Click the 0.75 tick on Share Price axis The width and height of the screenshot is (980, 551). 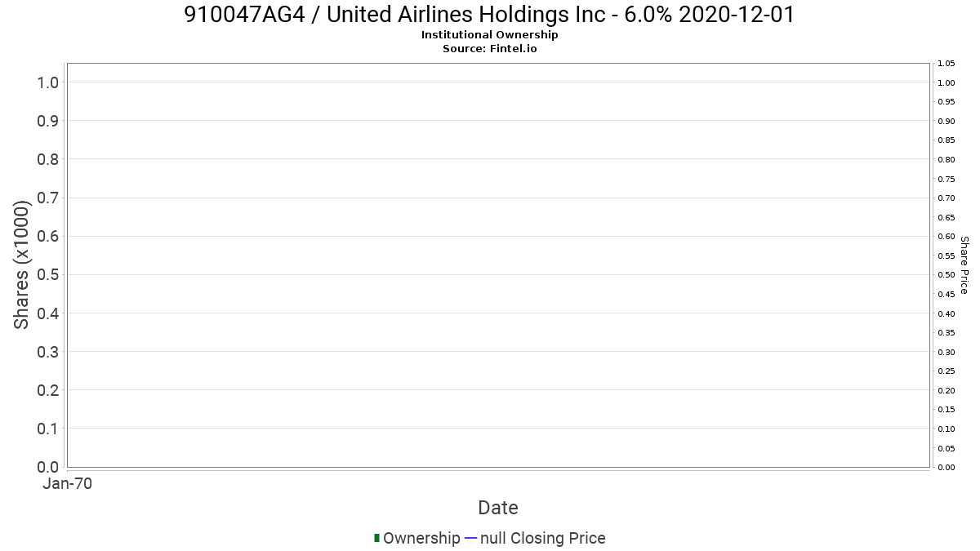coord(946,179)
